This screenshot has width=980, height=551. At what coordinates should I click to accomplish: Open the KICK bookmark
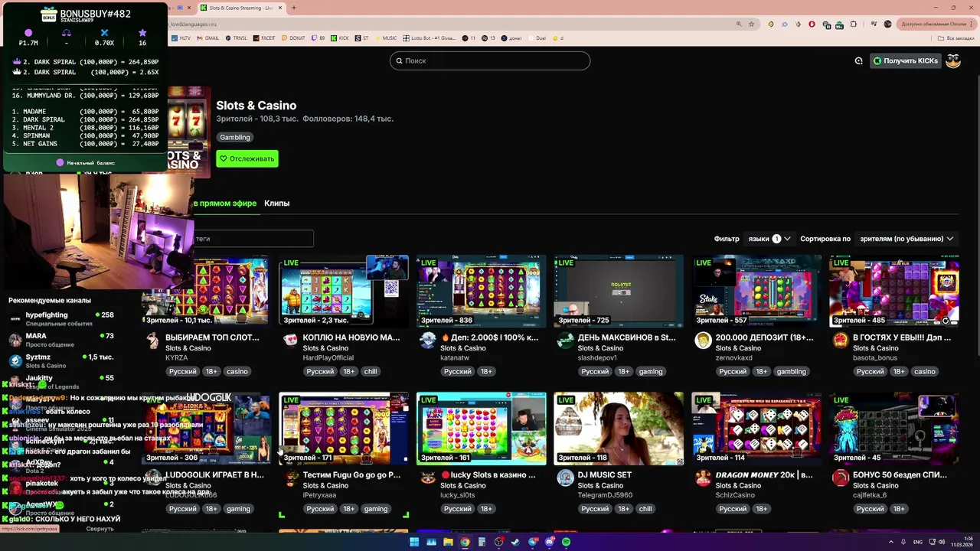[x=340, y=37]
